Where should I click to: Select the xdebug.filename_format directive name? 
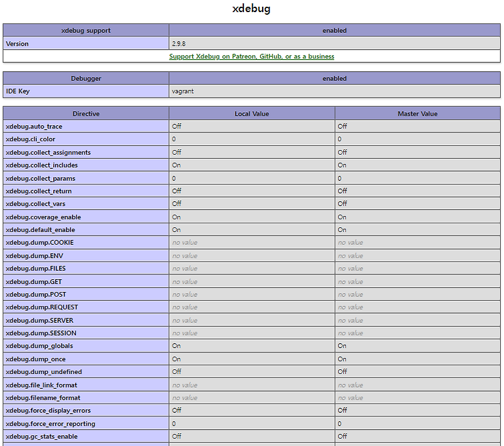[43, 398]
